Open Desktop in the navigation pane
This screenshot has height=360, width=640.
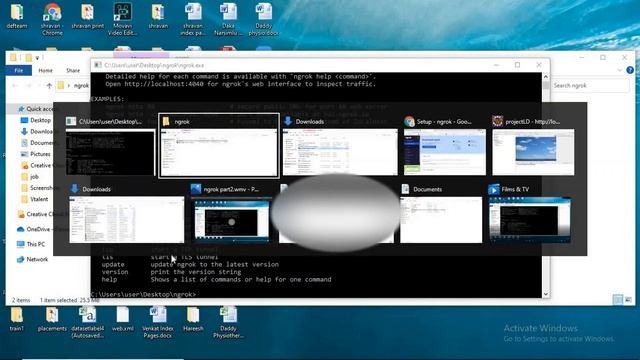tap(40, 120)
